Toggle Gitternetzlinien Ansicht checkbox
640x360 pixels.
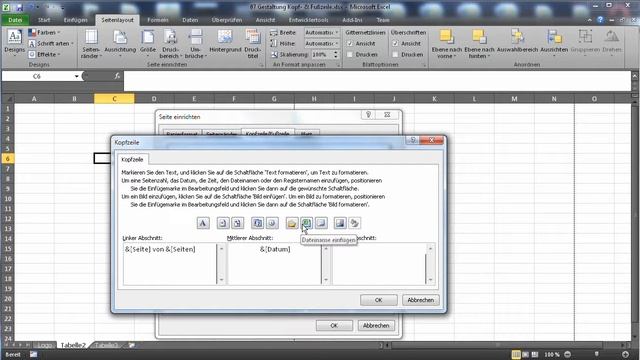point(350,43)
